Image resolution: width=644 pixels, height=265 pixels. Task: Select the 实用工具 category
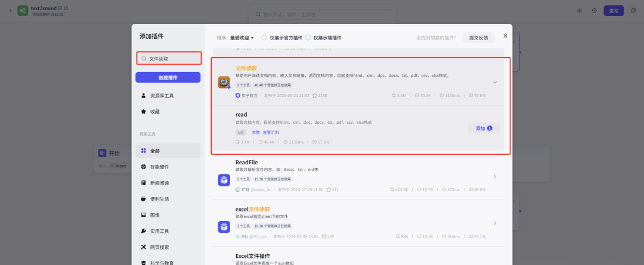pyautogui.click(x=168, y=231)
